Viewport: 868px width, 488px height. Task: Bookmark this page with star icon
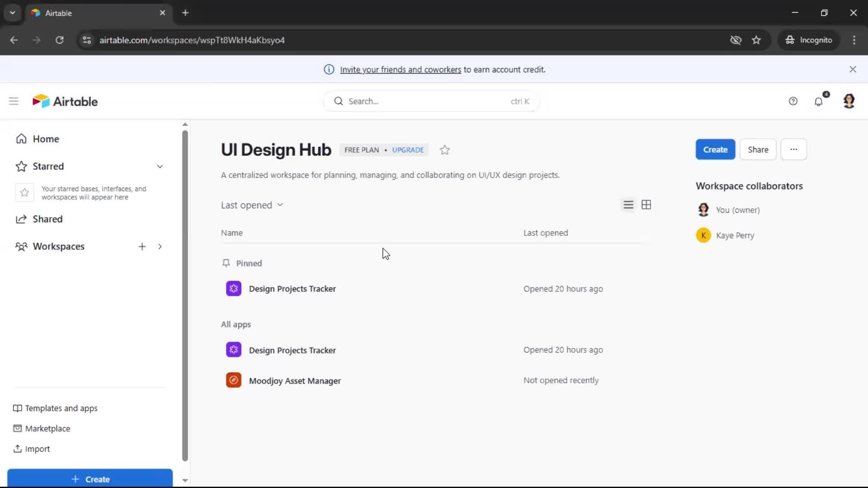pos(756,40)
